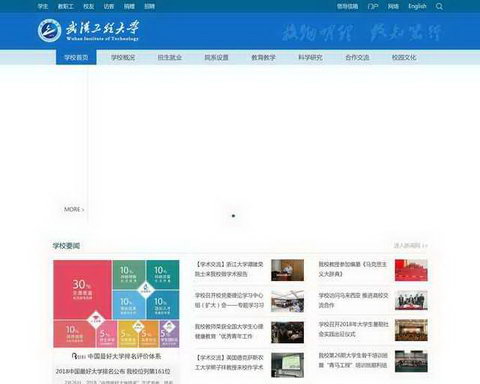
Task: Select the carousel indicator dot
Action: tap(233, 216)
